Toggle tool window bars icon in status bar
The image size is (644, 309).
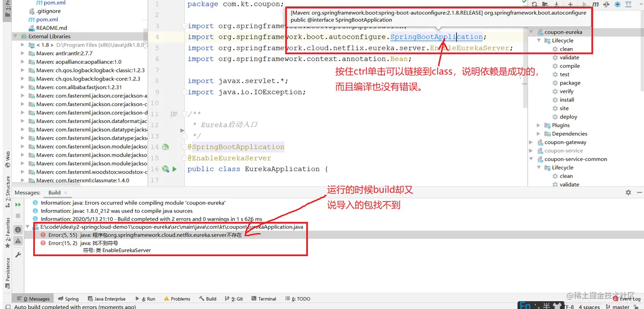8,306
